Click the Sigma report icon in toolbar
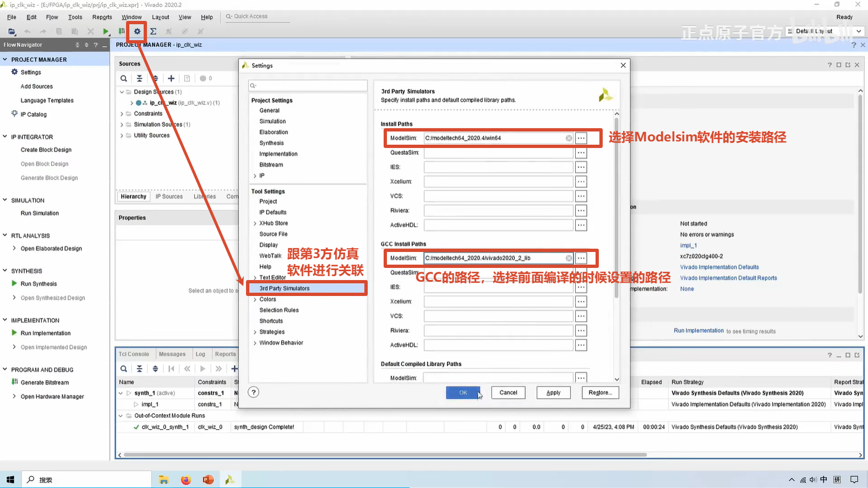The width and height of the screenshot is (868, 488). 153,31
